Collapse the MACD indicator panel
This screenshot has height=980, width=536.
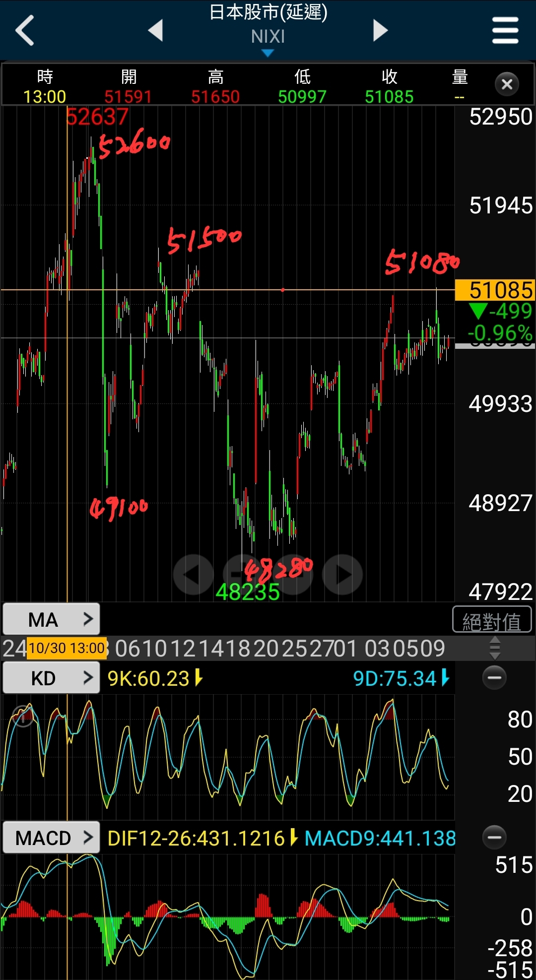pyautogui.click(x=494, y=838)
